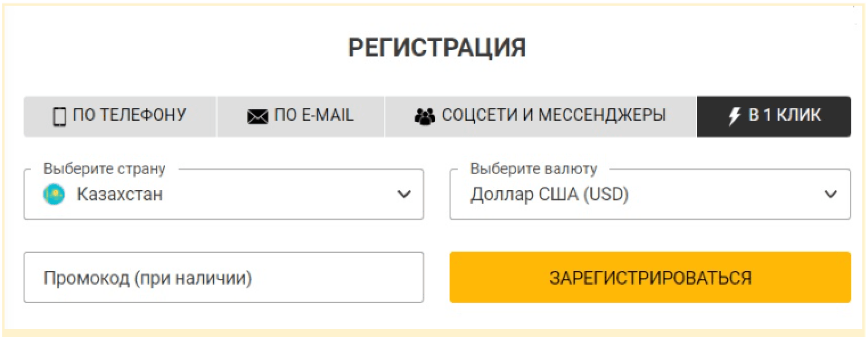
Task: Click the Выберите валюту field label
Action: (x=533, y=169)
